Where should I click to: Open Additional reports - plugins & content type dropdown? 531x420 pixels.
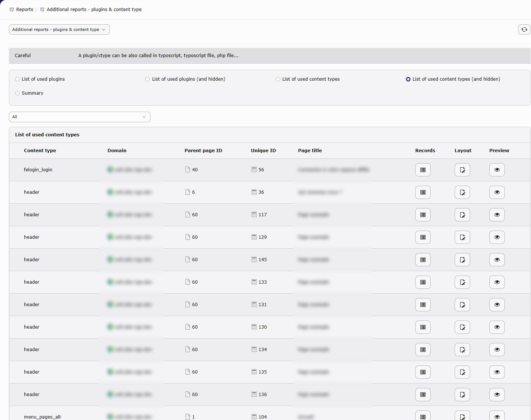pos(59,29)
